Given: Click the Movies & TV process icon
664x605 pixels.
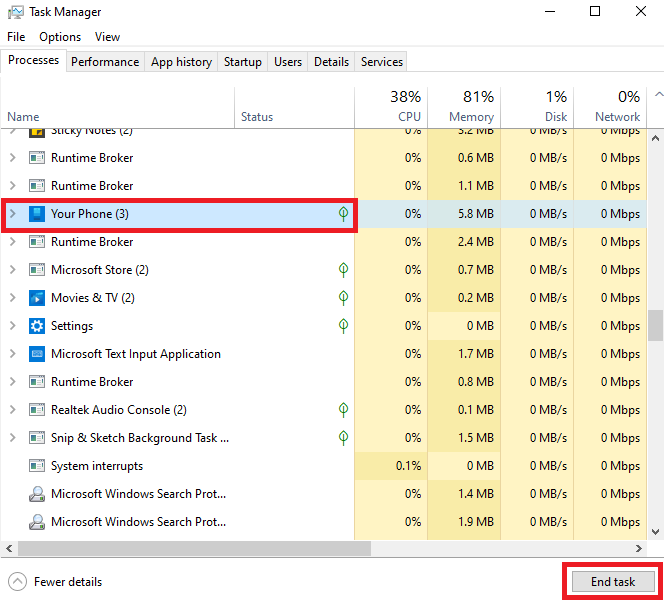Looking at the screenshot, I should [x=37, y=298].
